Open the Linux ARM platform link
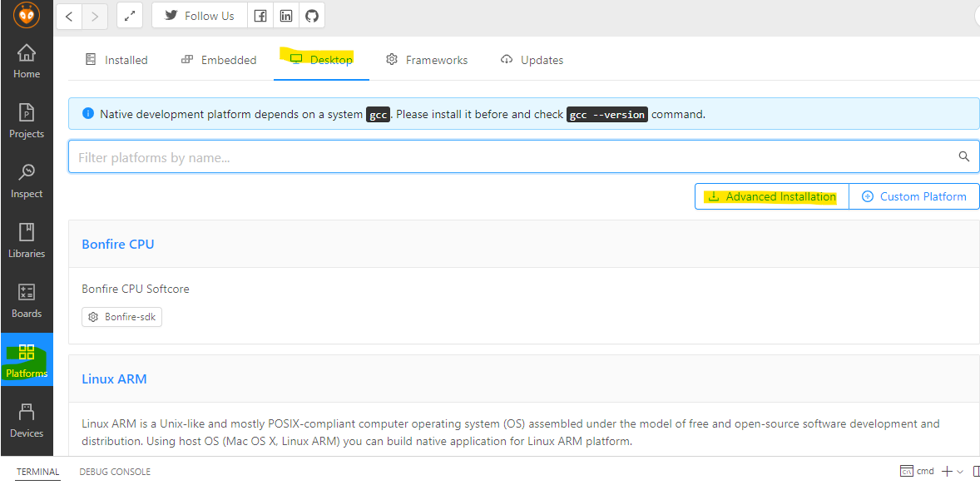This screenshot has height=485, width=980. tap(114, 379)
